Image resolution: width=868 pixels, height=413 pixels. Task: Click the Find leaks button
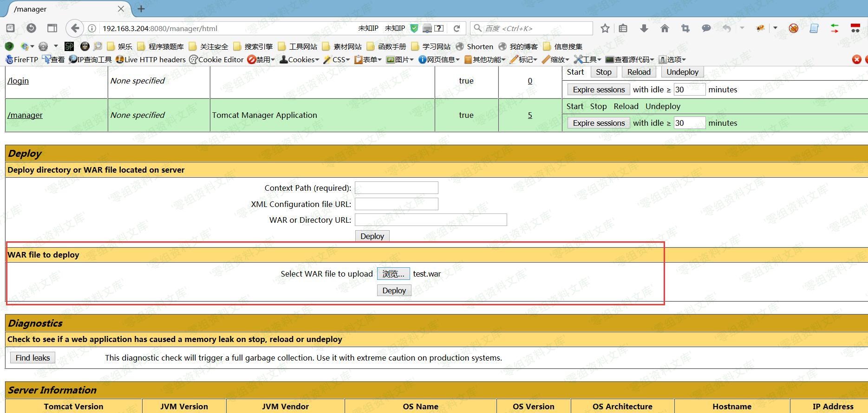(x=33, y=358)
